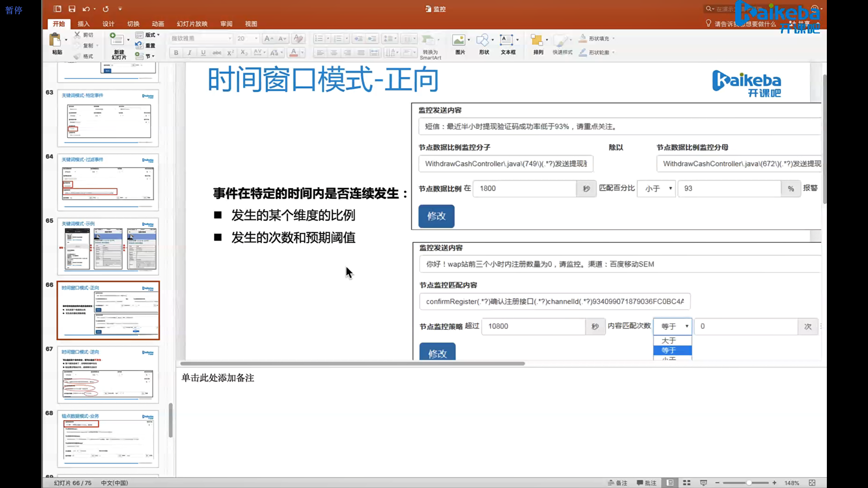Click fit slide to window icon
The image size is (868, 488).
click(812, 483)
